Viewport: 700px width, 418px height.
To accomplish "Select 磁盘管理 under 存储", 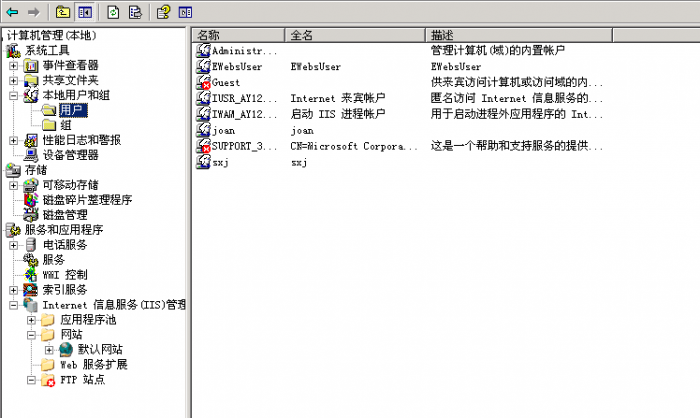I will click(65, 215).
